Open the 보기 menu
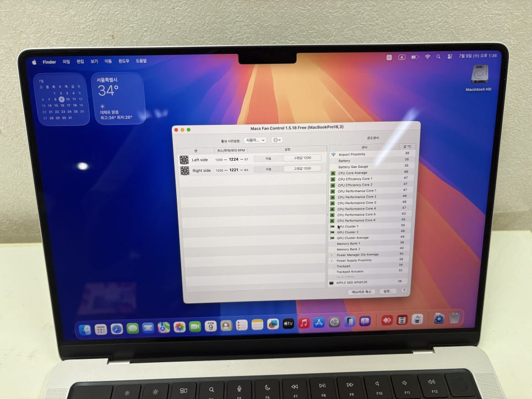Screen dimensions: 532x399 (94, 61)
